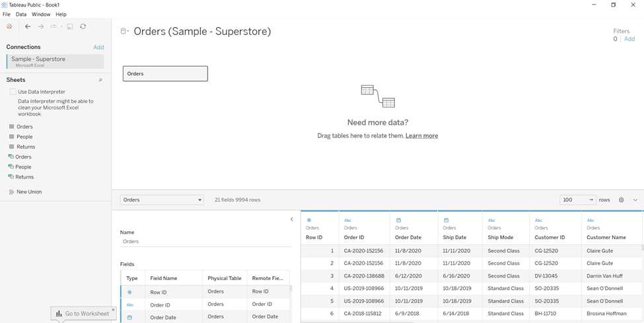Open the File menu

6,15
